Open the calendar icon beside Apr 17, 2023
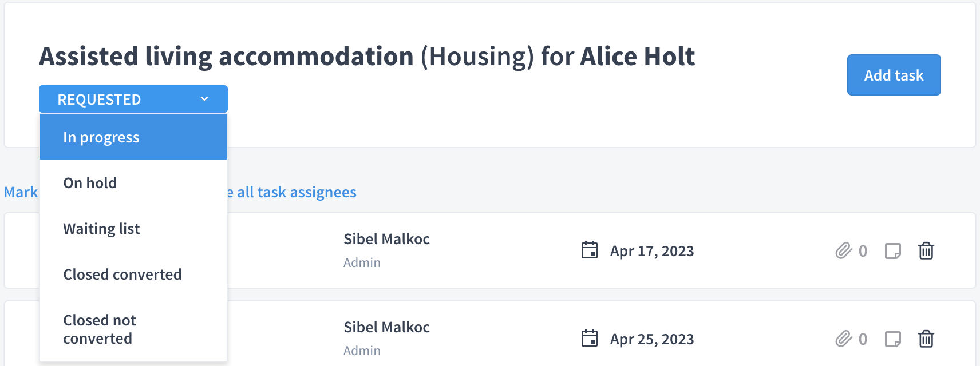Viewport: 980px width, 366px height. click(x=590, y=250)
